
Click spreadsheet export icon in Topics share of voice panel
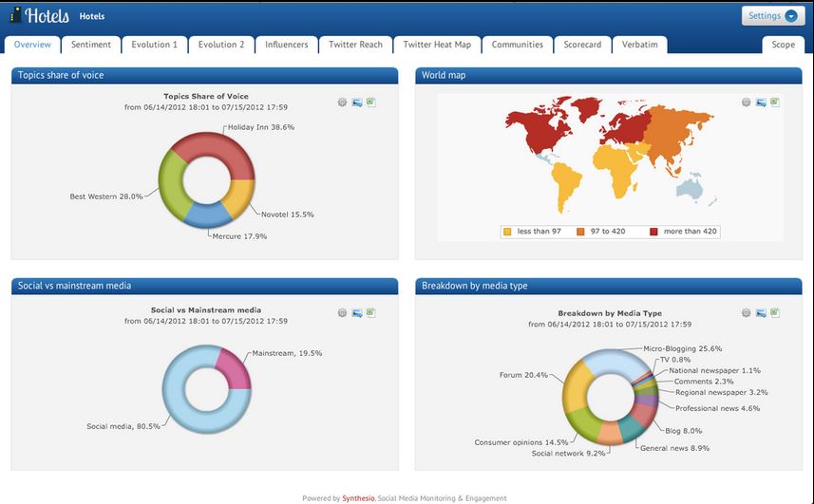pos(370,102)
